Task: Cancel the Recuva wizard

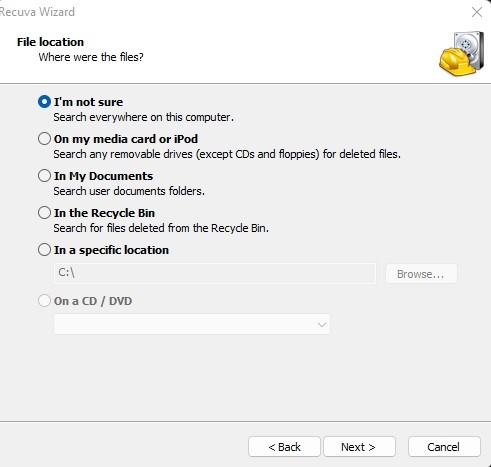Action: [444, 447]
